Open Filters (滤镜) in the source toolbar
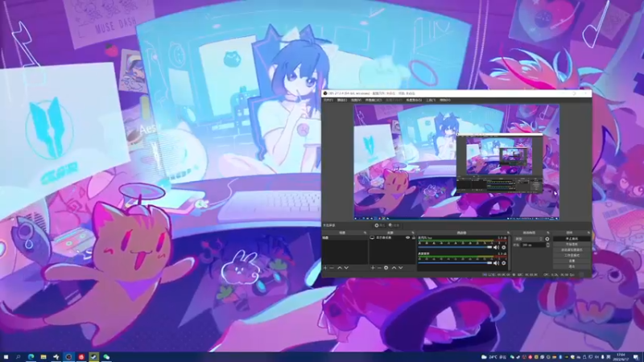The height and width of the screenshot is (362, 644). pos(394,225)
